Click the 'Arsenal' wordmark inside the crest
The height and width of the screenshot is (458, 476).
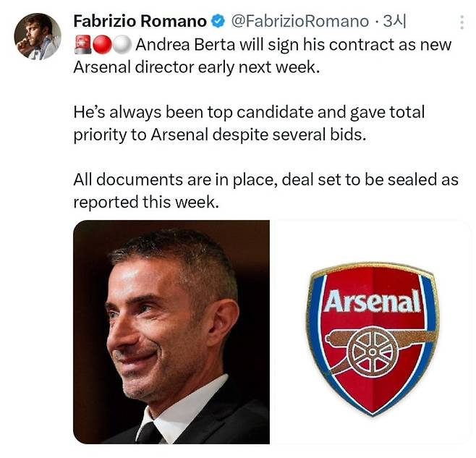click(x=373, y=300)
